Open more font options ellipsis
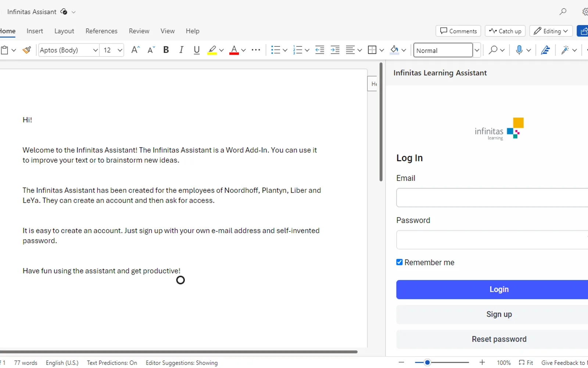 coord(256,50)
